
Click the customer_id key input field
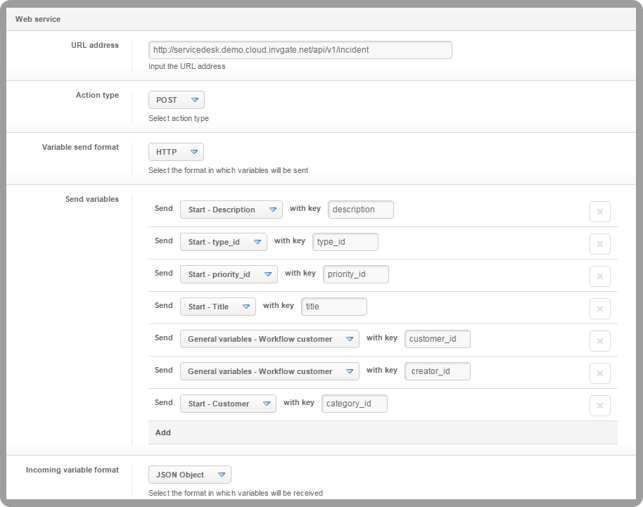coord(438,339)
